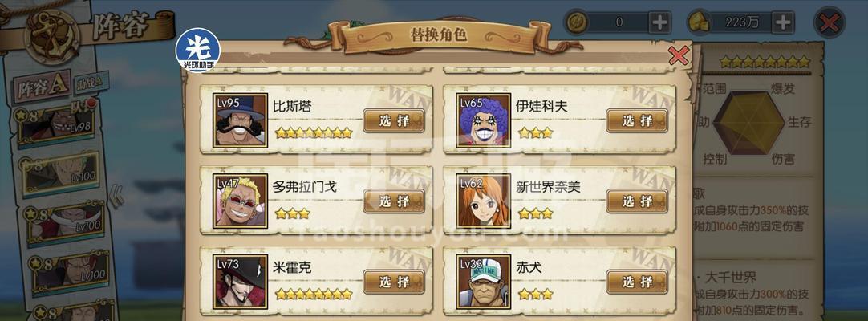Click the 比斯塔 Lv95 portrait thumbnail
Viewport: 868px width, 321px height.
(240, 120)
